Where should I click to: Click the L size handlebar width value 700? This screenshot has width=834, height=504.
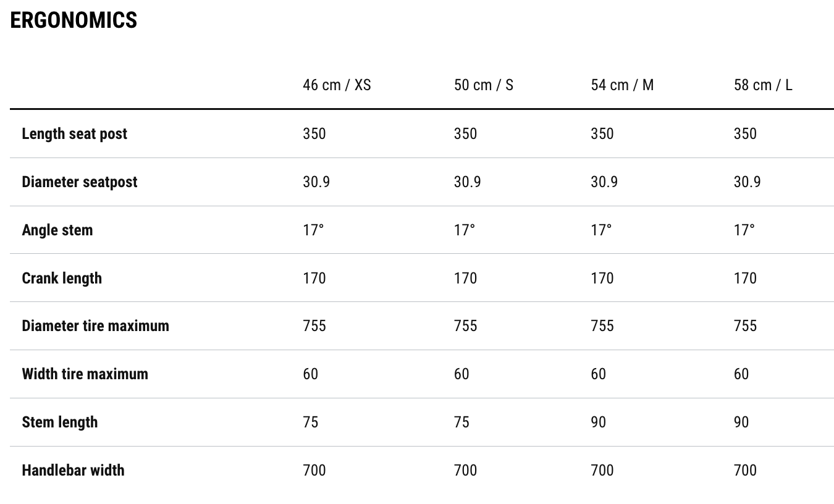[x=744, y=470]
